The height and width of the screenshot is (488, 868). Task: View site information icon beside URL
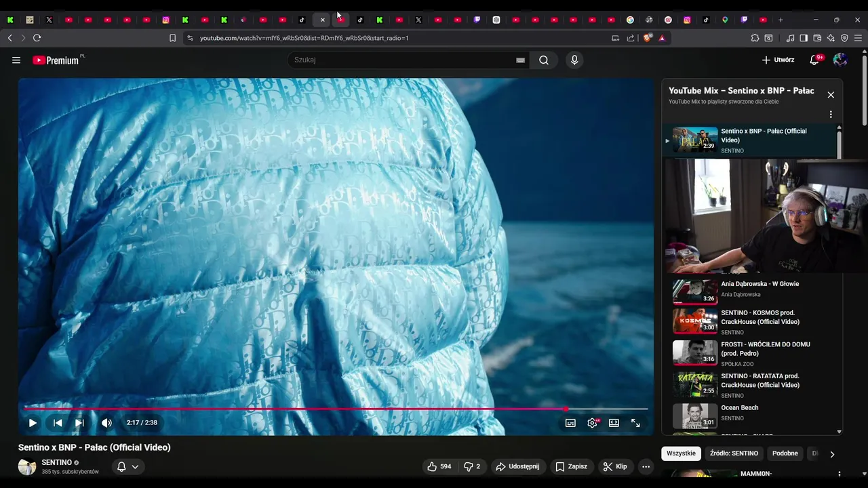pyautogui.click(x=190, y=38)
